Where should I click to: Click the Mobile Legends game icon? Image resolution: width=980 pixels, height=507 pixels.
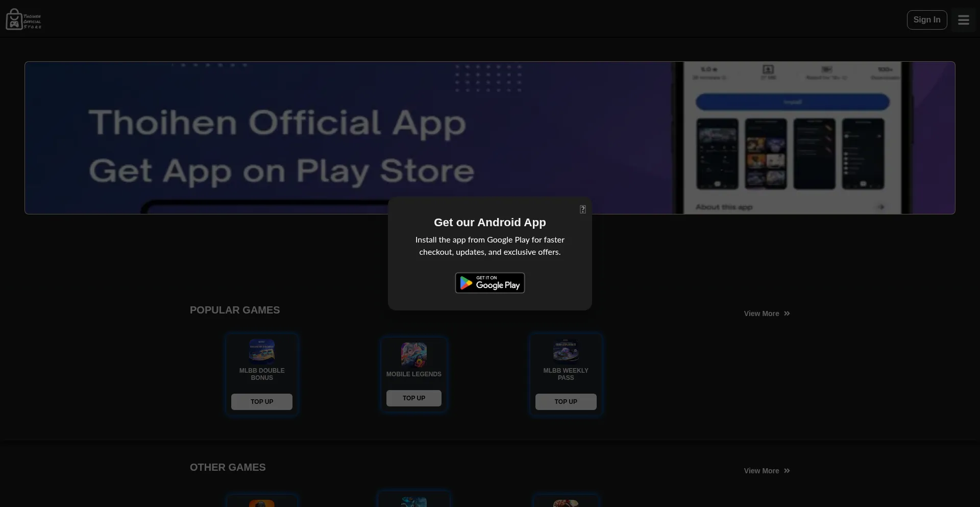[x=413, y=354]
